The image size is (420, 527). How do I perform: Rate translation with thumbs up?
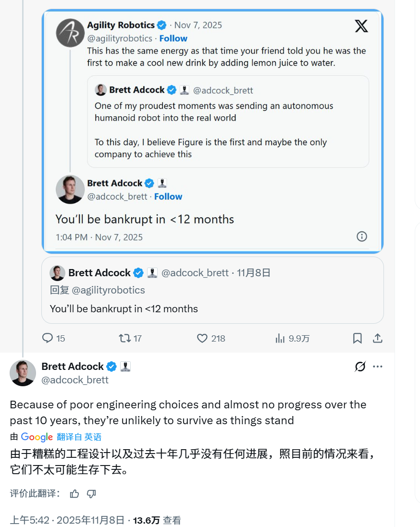coord(74,494)
